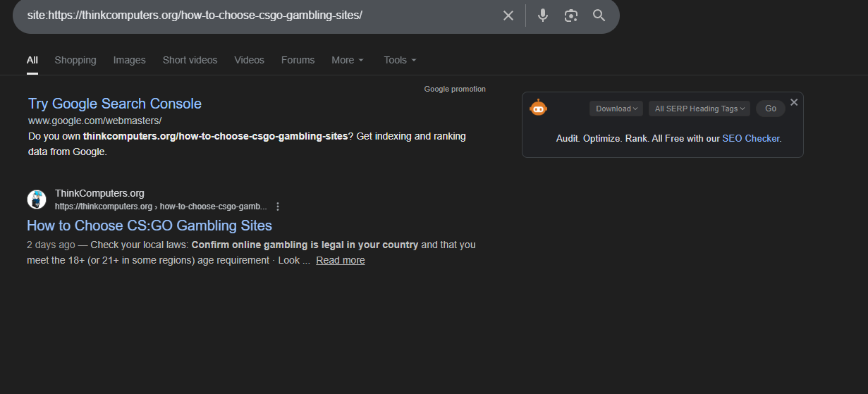868x394 pixels.
Task: Switch to the Forums tab
Action: (x=298, y=60)
